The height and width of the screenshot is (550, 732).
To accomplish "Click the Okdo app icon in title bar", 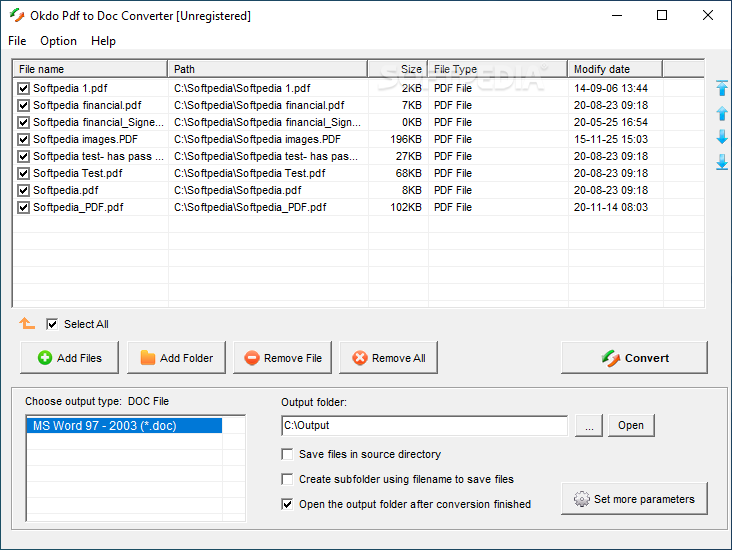I will pyautogui.click(x=17, y=15).
